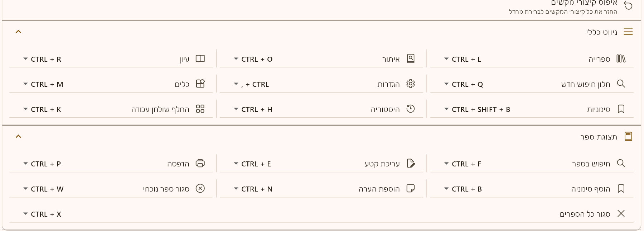
Task: Open the CTRL + X shortcut dropdown
Action: coord(25,214)
